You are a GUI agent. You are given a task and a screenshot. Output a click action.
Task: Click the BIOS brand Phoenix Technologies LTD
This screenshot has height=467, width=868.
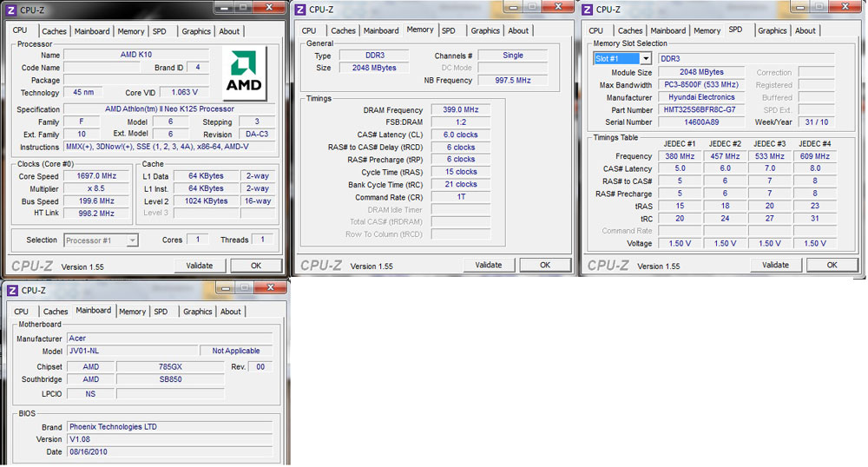(170, 427)
